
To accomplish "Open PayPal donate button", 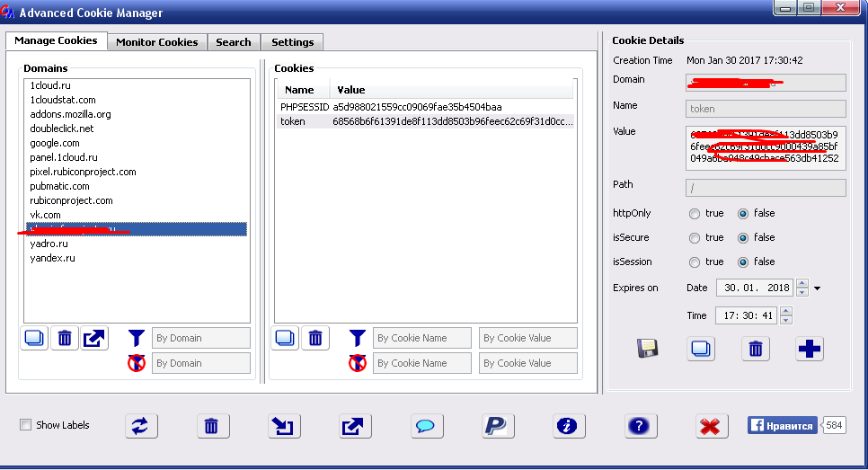I will pyautogui.click(x=498, y=426).
